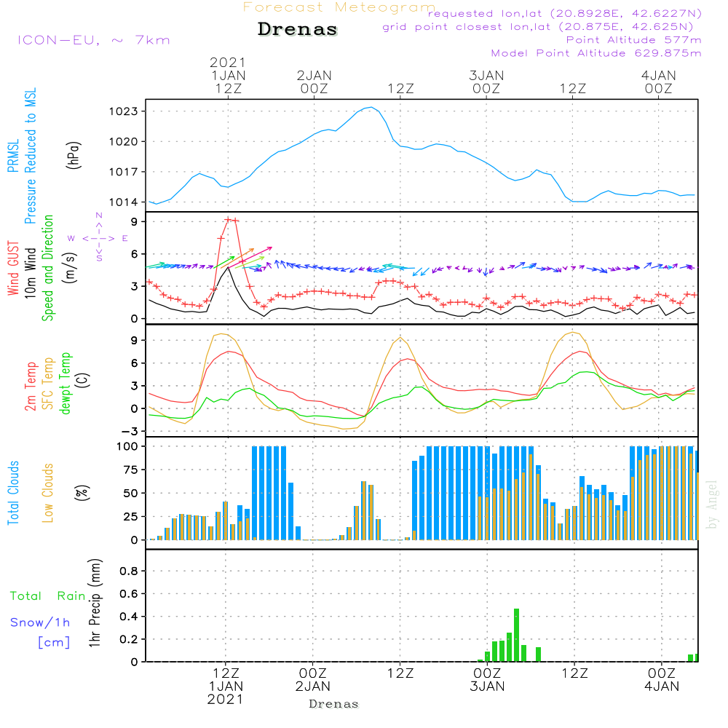
Task: Click the "25" cloud axis value
Action: 131,516
